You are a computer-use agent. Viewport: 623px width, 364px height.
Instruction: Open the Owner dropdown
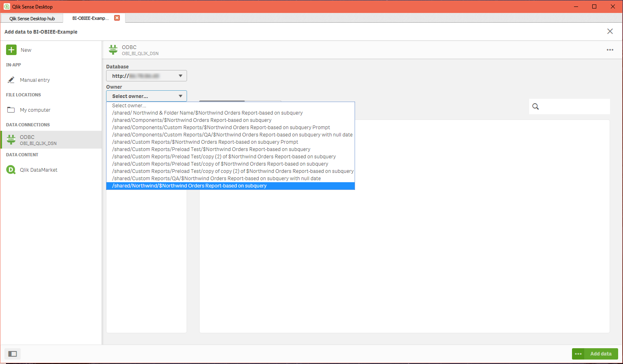pos(147,96)
